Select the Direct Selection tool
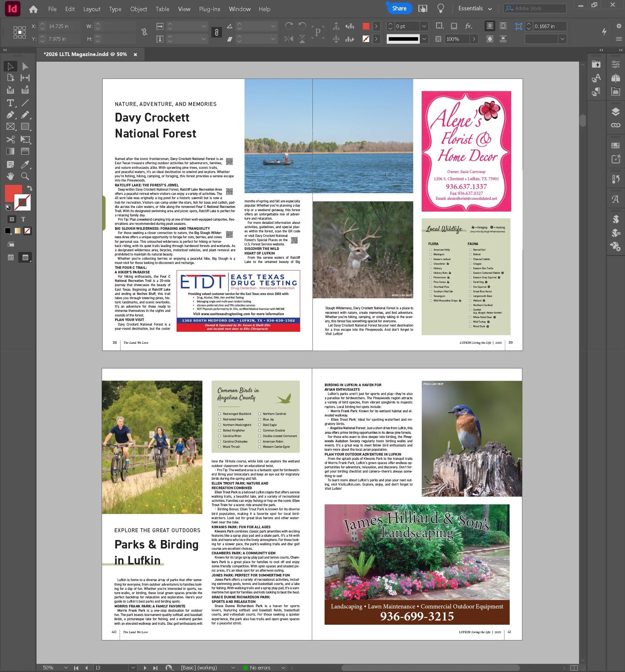The image size is (625, 672). click(x=25, y=66)
